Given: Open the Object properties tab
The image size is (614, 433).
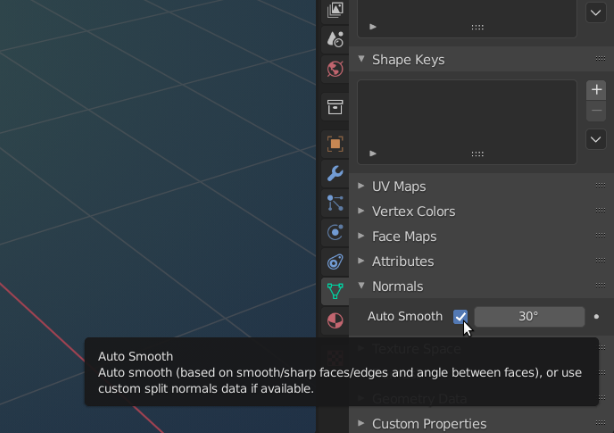Looking at the screenshot, I should (x=335, y=144).
